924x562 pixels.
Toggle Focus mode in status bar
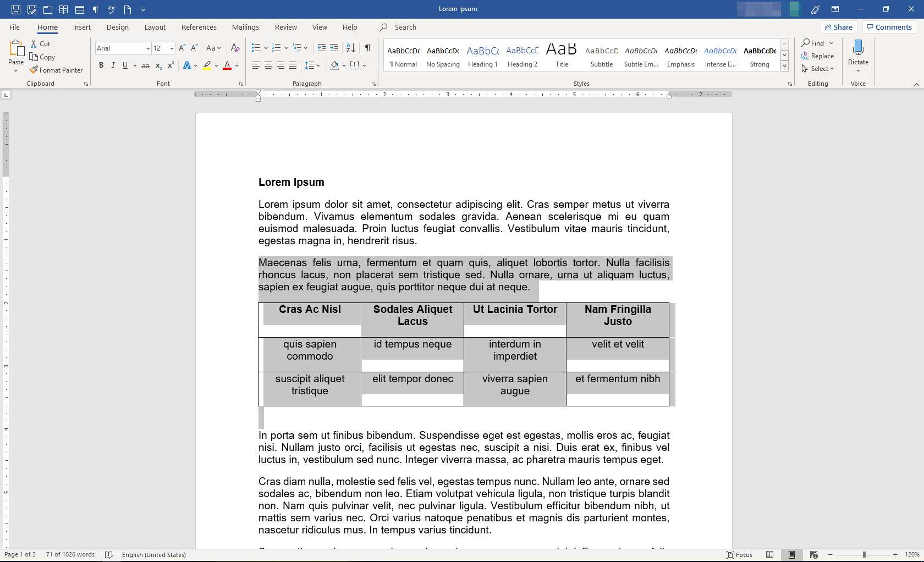tap(739, 555)
